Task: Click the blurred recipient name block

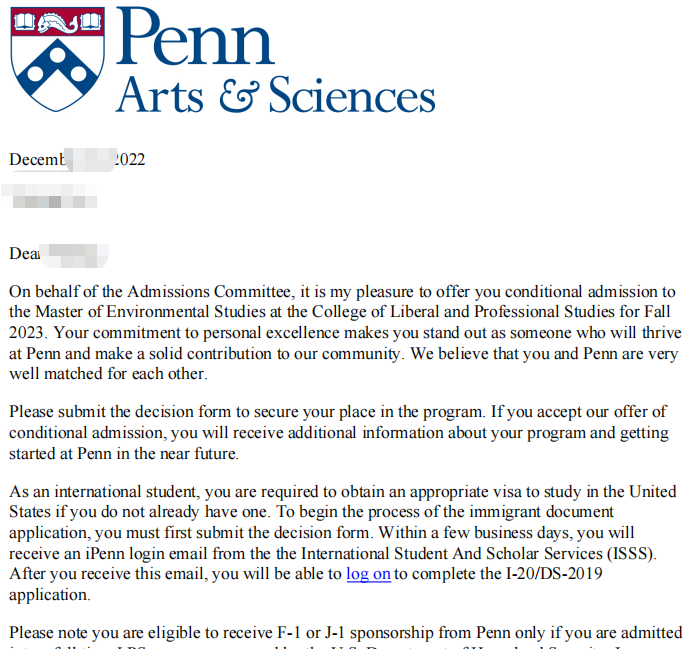Action: [49, 196]
